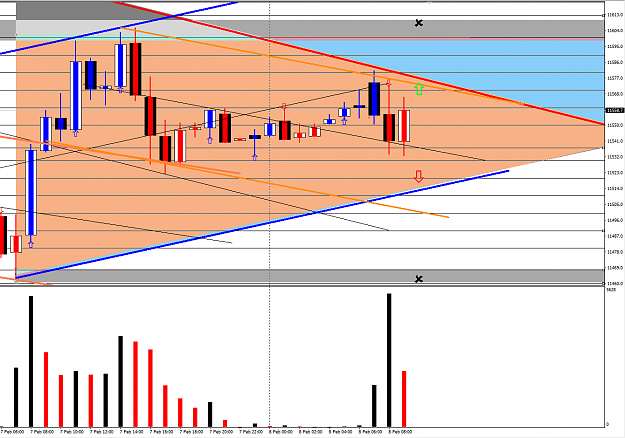This screenshot has width=625, height=438.
Task: Click the blue up arrow under the 7 Feb 08:00 candle
Action: click(31, 244)
